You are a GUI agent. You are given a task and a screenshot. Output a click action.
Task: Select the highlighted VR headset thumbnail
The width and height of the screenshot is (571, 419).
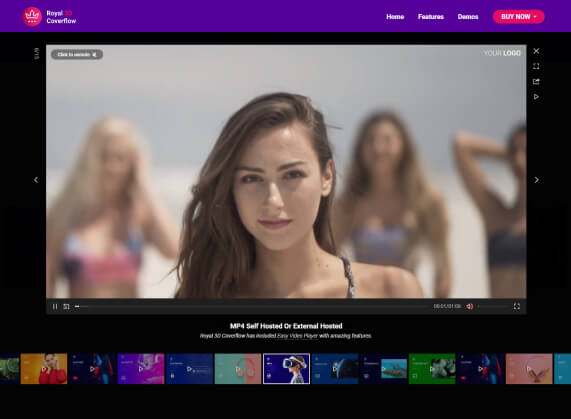tap(287, 368)
